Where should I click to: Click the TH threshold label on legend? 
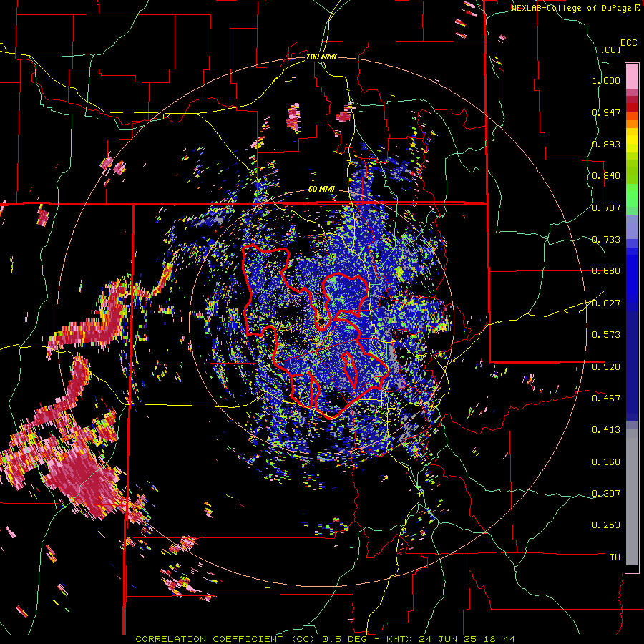tap(615, 557)
